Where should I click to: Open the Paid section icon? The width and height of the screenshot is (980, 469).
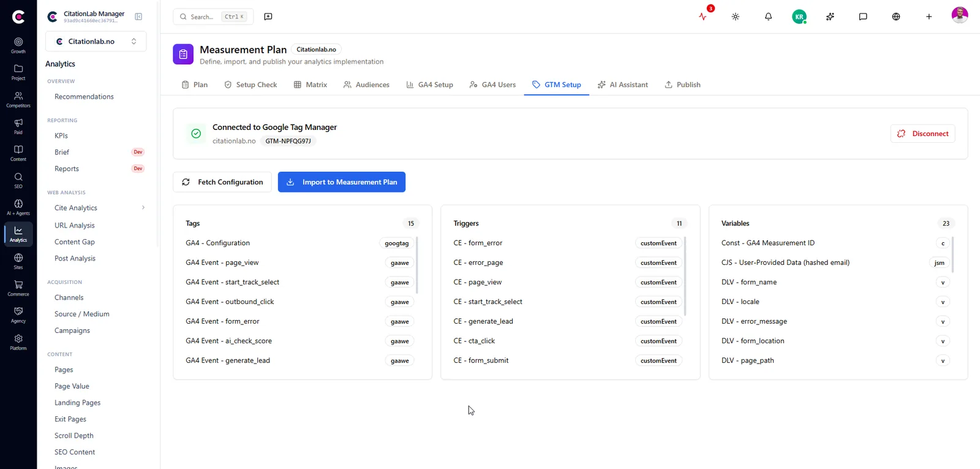point(18,126)
